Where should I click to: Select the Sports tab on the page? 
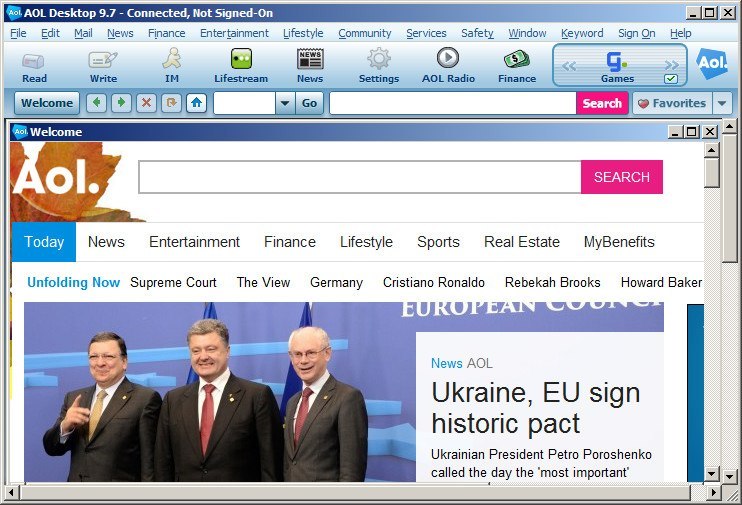[438, 242]
